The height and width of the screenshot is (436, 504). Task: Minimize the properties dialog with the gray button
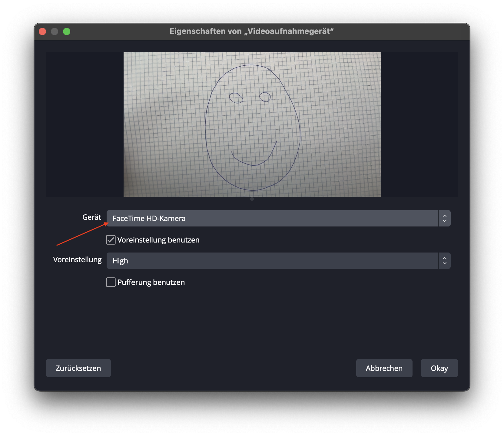pos(55,31)
